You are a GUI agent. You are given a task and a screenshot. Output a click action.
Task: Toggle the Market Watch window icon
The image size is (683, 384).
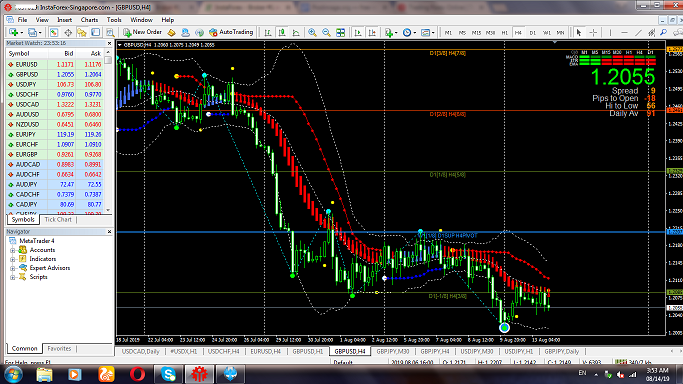(54, 32)
